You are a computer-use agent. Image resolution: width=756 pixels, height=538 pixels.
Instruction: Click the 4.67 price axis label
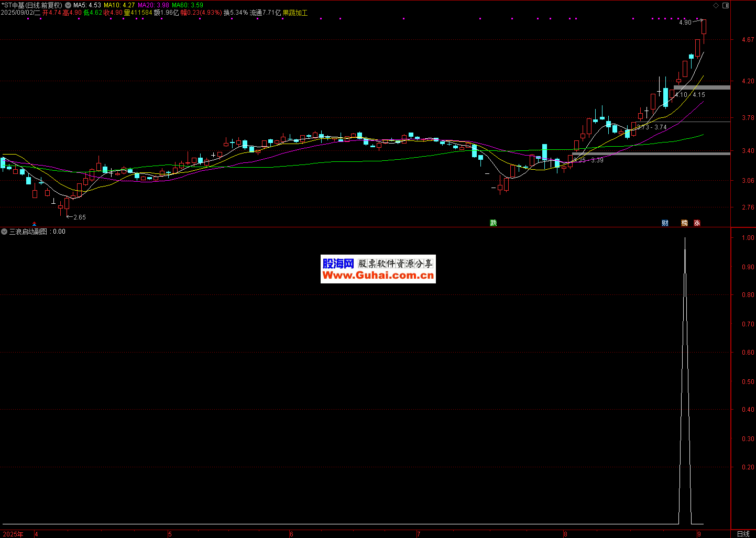[748, 40]
